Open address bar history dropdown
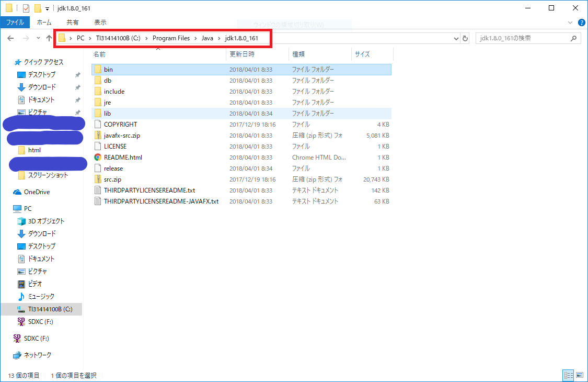Image resolution: width=588 pixels, height=382 pixels. pos(456,38)
